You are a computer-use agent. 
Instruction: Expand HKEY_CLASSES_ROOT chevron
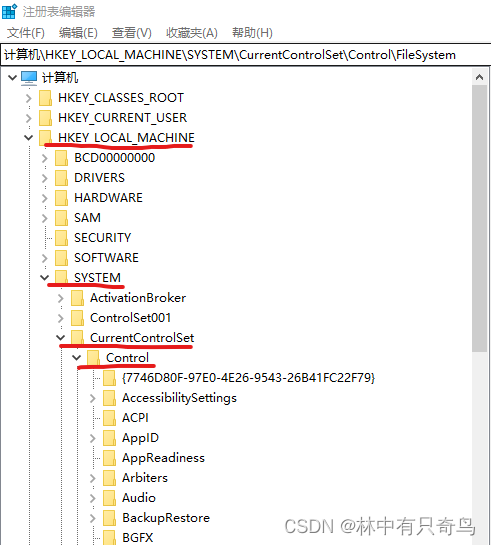28,98
